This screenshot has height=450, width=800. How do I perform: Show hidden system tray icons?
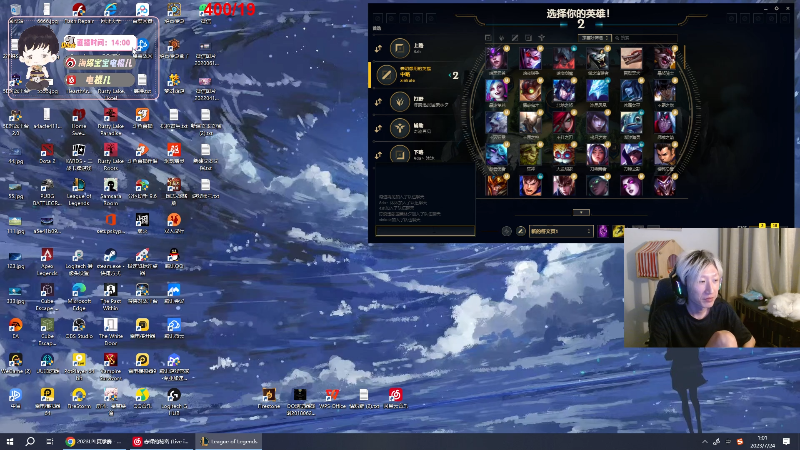[705, 442]
